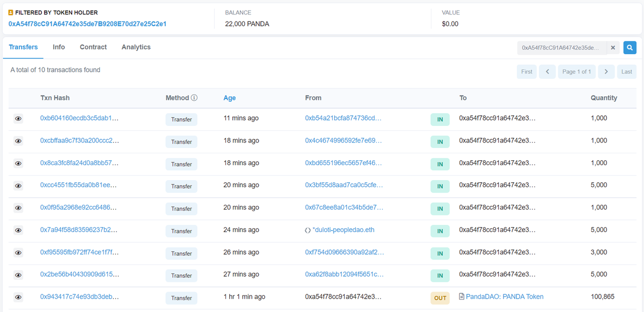This screenshot has width=644, height=312.
Task: Select the '24 mins ago' age cell
Action: click(241, 230)
